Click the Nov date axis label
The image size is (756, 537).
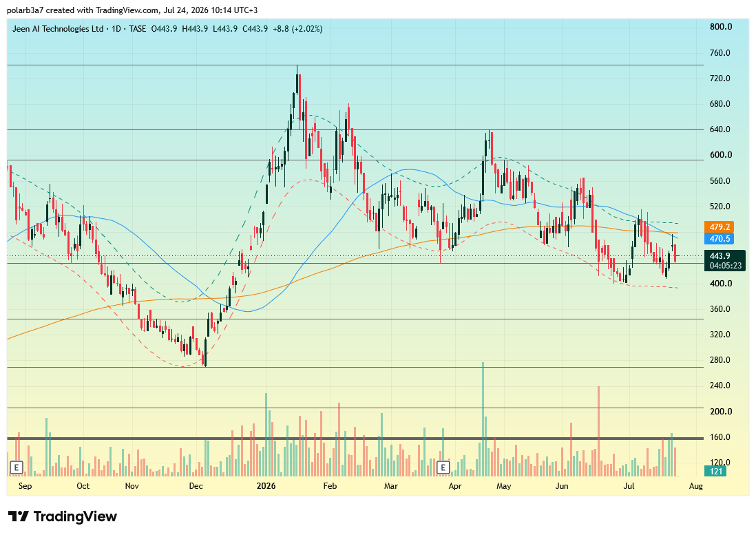point(132,486)
